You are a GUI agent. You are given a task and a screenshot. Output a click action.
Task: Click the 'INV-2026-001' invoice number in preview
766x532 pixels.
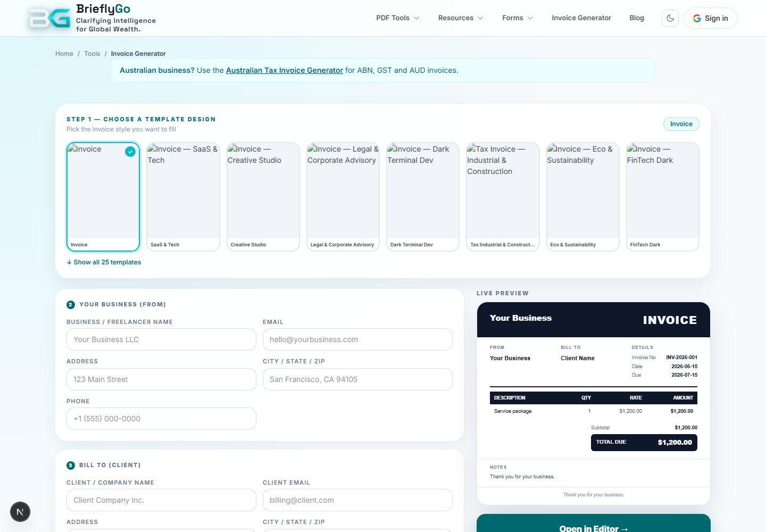[x=681, y=358]
